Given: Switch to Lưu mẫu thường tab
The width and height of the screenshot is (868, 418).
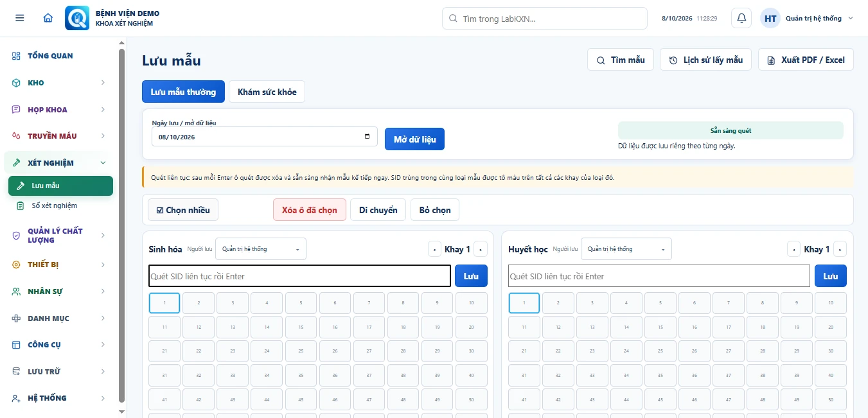Looking at the screenshot, I should click(183, 92).
